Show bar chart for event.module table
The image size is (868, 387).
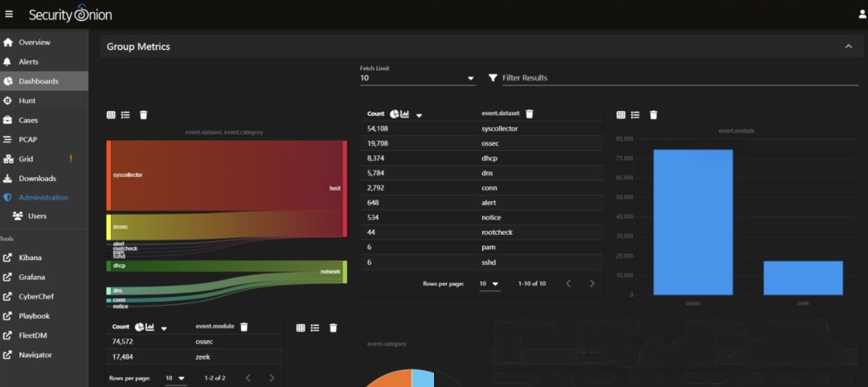point(150,327)
